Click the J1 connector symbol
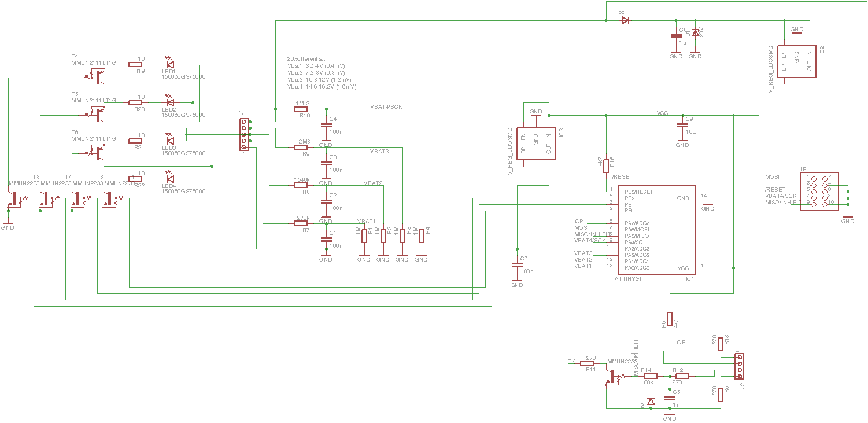868x423 pixels. click(x=244, y=135)
